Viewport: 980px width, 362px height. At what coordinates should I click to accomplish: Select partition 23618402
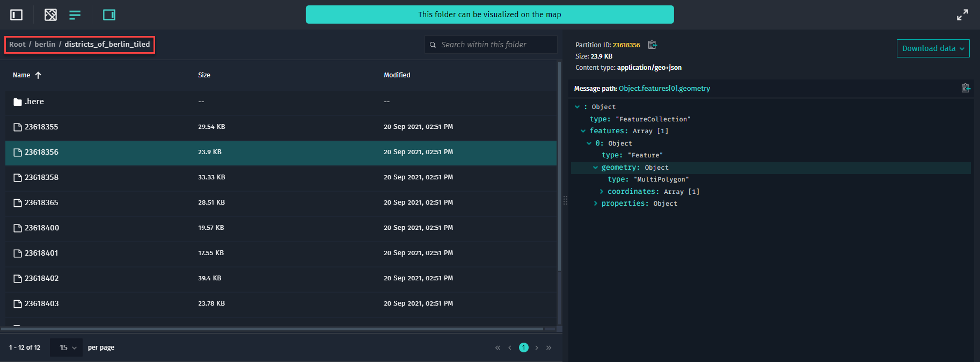[x=41, y=278]
